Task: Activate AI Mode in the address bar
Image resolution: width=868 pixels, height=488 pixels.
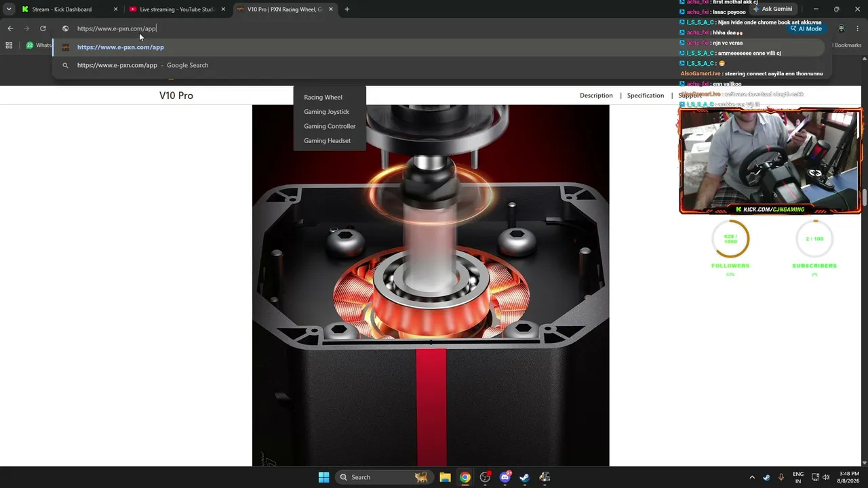Action: (x=806, y=28)
